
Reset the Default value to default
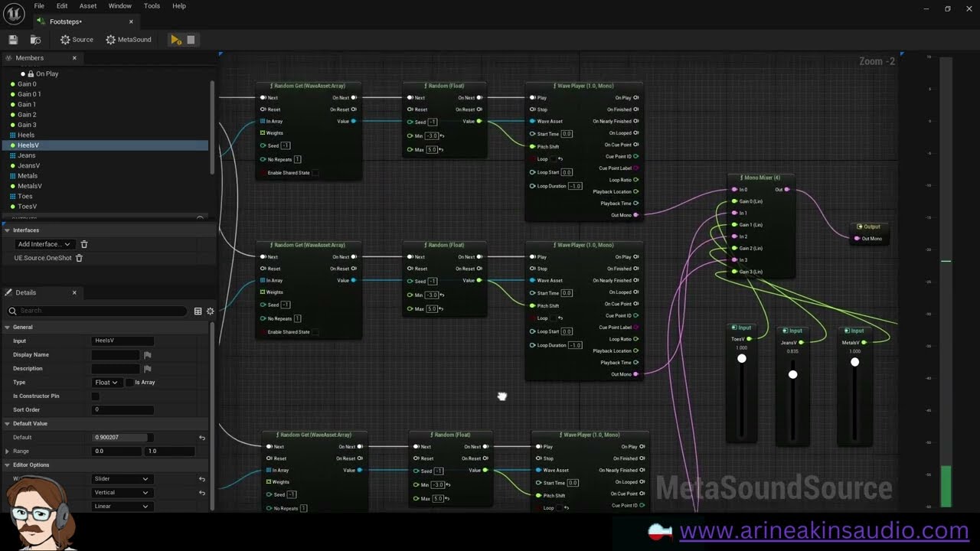[x=202, y=438]
